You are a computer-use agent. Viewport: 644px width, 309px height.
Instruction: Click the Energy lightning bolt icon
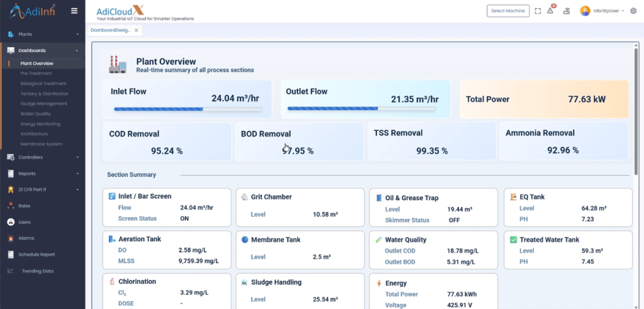click(379, 283)
